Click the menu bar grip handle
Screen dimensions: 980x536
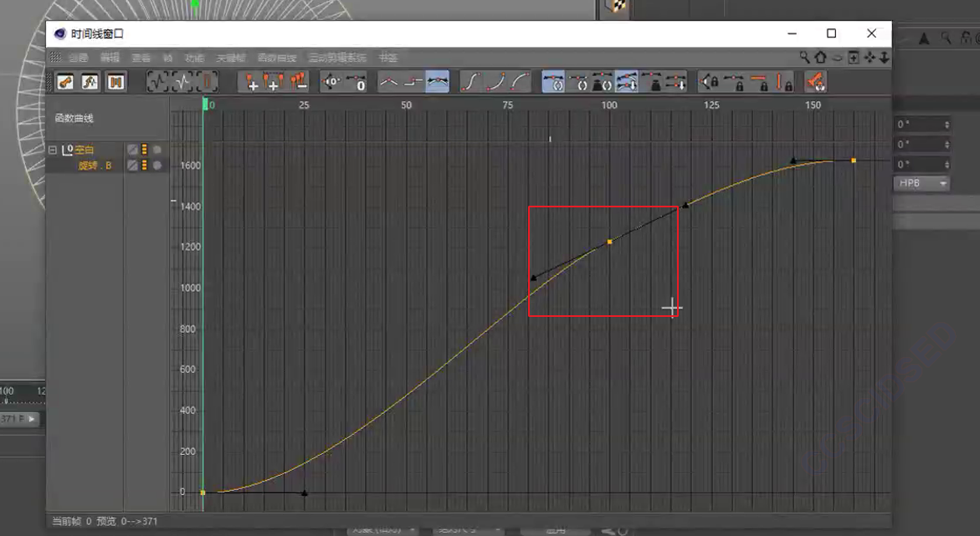[55, 58]
